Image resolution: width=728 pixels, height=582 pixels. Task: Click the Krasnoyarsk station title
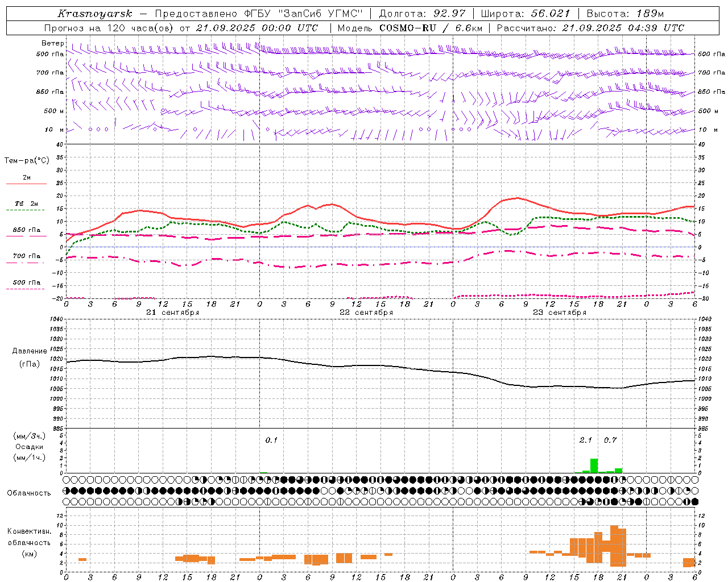click(x=94, y=14)
